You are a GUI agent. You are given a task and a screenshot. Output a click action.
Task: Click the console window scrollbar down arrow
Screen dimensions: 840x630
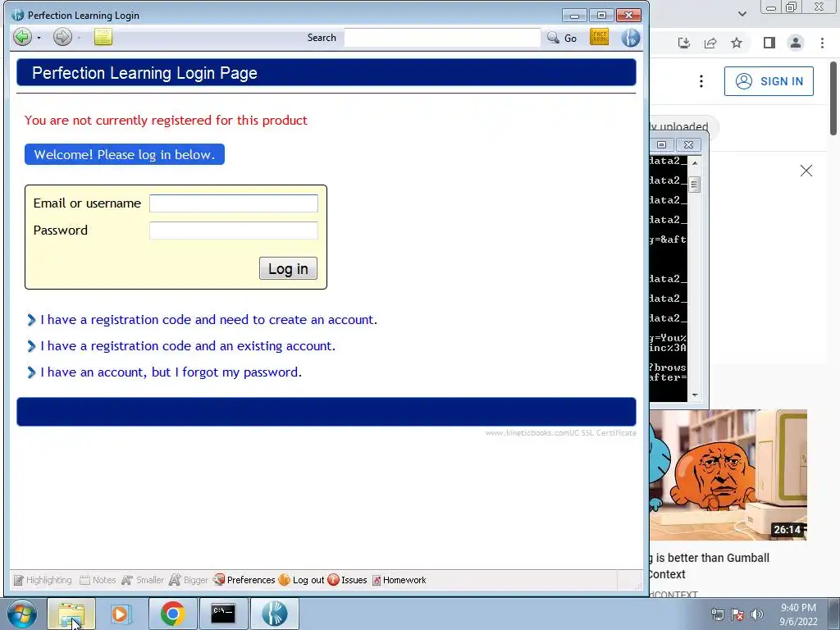point(695,395)
